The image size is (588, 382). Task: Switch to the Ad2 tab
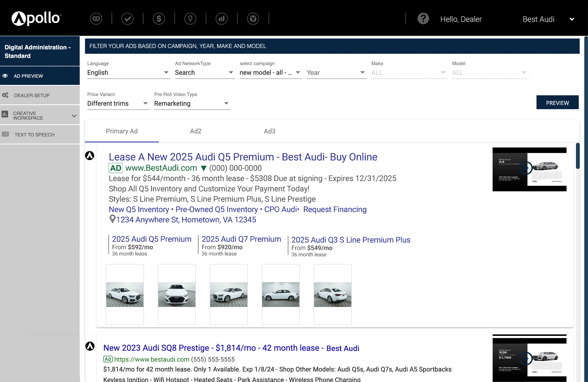coord(196,131)
